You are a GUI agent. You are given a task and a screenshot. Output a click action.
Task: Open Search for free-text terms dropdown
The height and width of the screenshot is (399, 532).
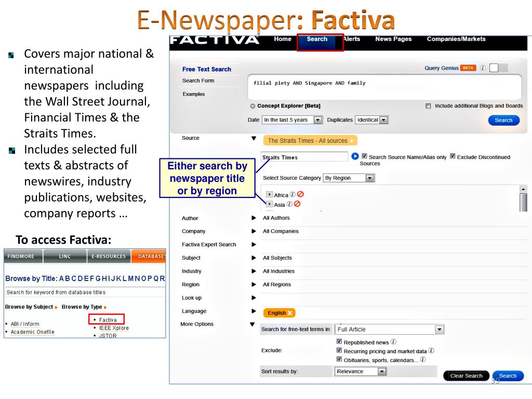tap(390, 329)
